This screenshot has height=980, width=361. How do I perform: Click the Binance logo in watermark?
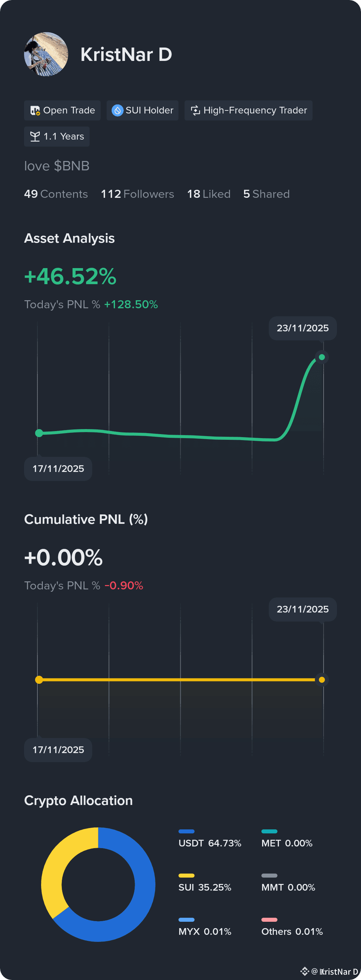click(x=305, y=971)
